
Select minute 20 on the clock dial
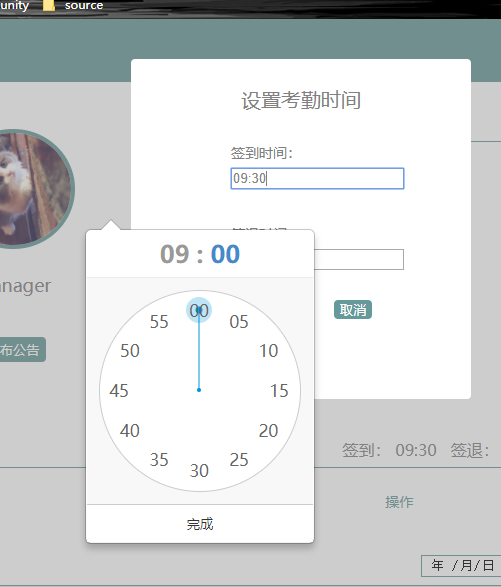[x=268, y=431]
